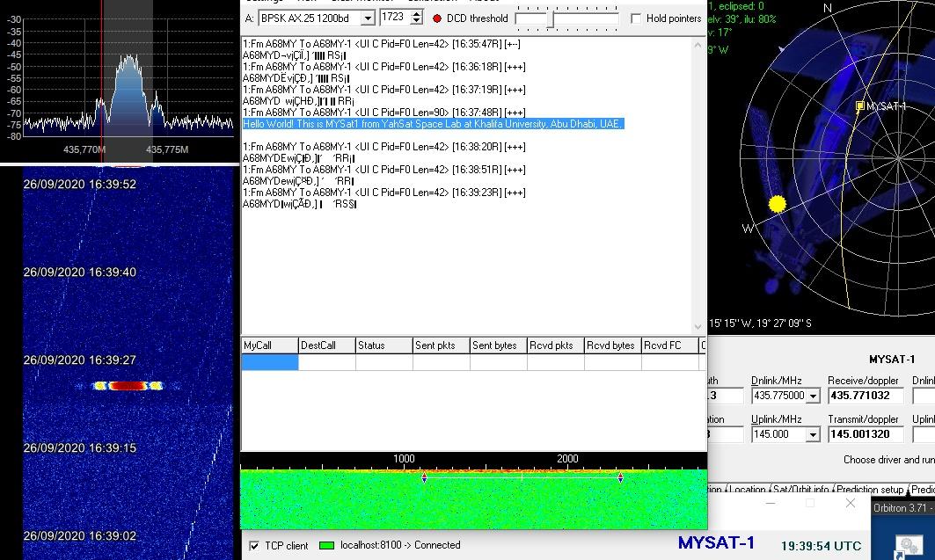Click the Transmit/doppler field 145.001320
This screenshot has width=935, height=560.
coord(866,434)
